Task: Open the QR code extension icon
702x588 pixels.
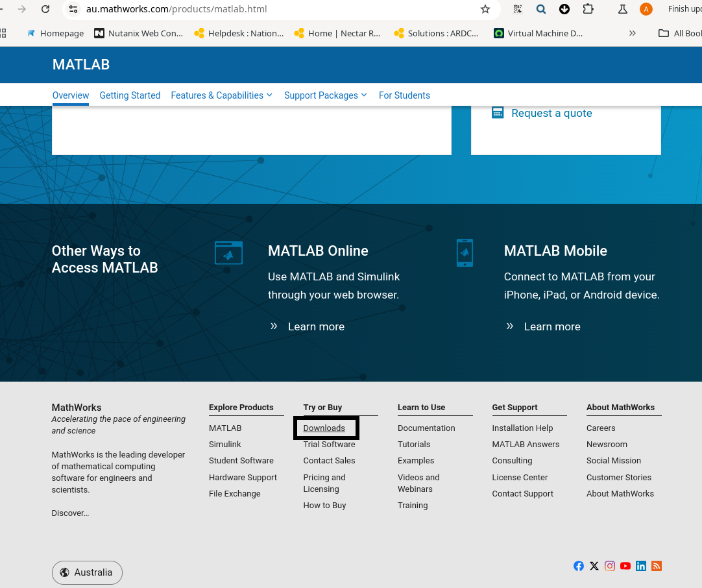Action: (518, 9)
